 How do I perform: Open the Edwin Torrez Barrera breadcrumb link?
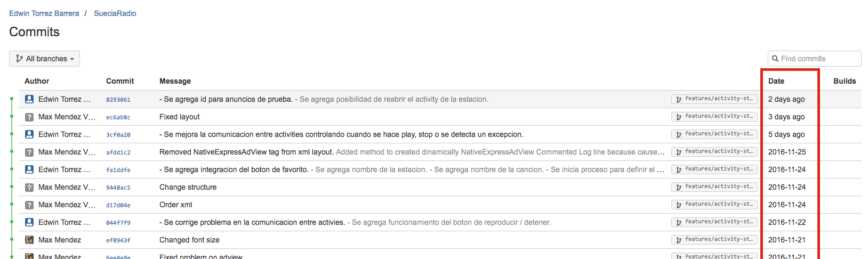pos(44,13)
